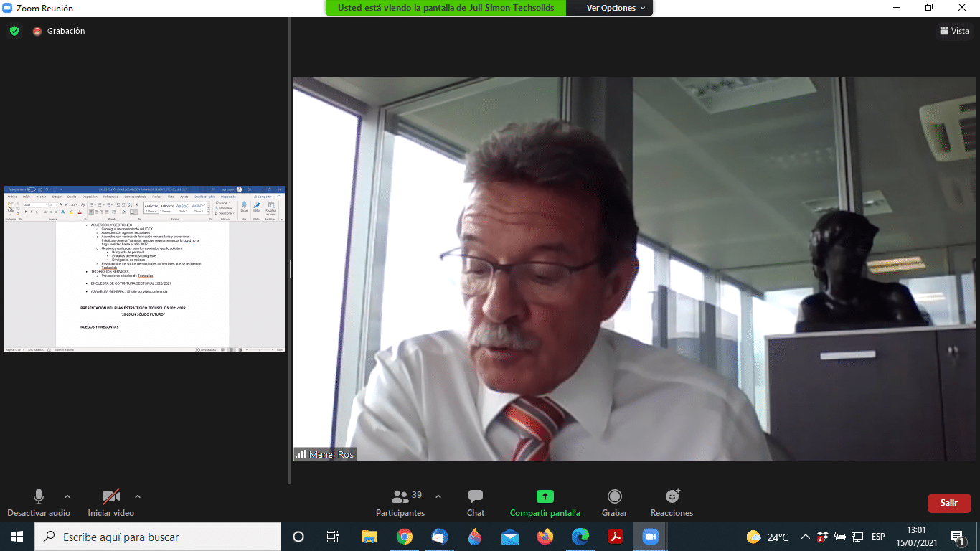
Task: Open the Chat panel
Action: [475, 502]
